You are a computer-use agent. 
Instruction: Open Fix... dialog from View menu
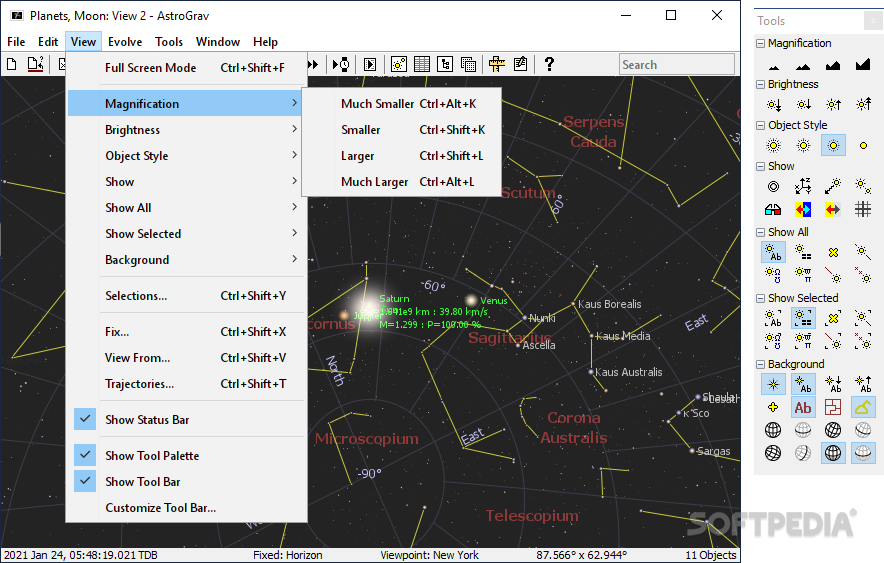point(186,332)
